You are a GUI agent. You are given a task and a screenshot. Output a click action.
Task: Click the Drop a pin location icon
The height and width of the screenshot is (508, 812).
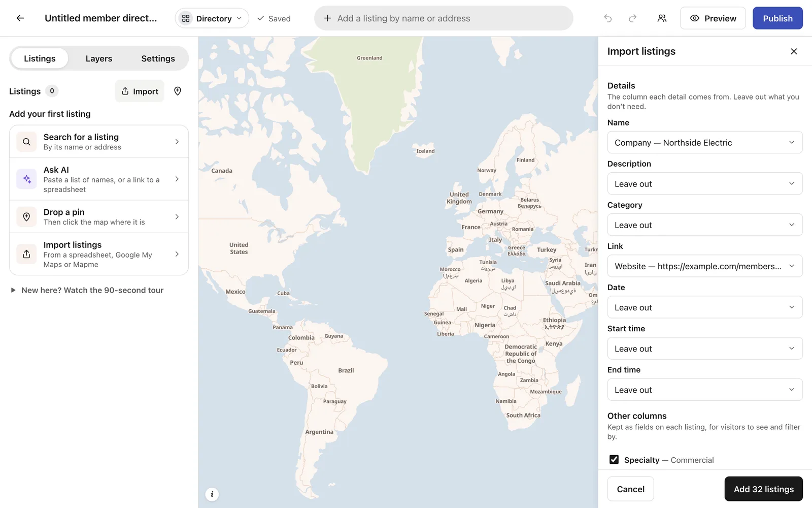[x=26, y=217]
